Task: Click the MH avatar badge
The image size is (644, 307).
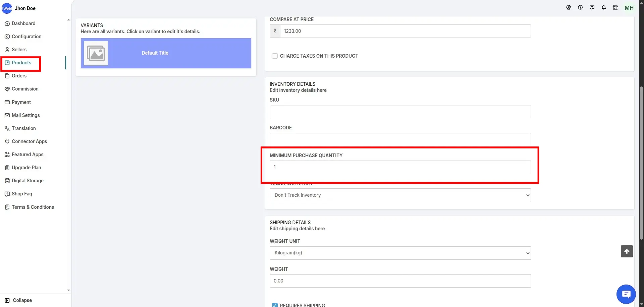Action: coord(629,8)
